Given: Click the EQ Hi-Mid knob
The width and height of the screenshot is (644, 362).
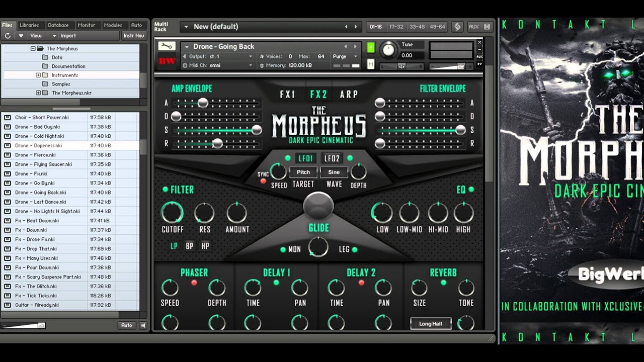Looking at the screenshot, I should tap(438, 213).
